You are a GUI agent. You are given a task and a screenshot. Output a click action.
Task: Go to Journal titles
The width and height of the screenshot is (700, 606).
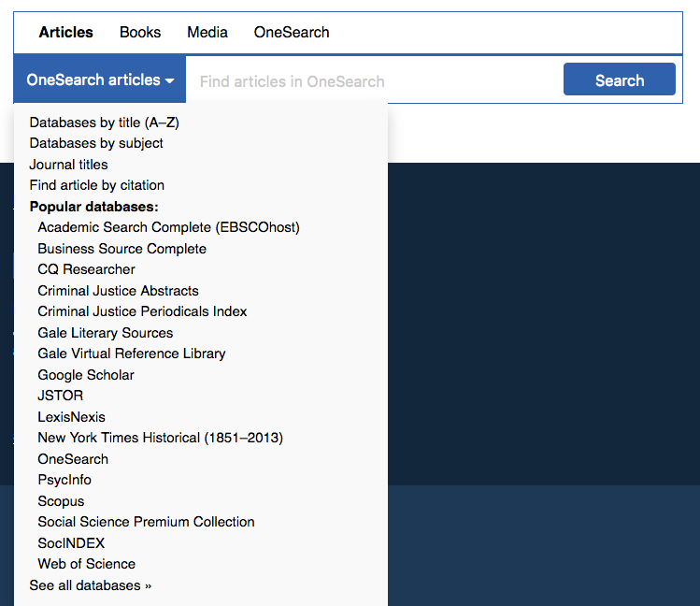(68, 165)
